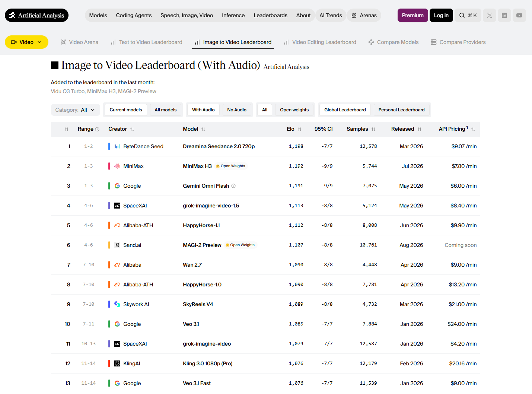Sort table by Creator column arrows
532x394 pixels.
tap(132, 129)
